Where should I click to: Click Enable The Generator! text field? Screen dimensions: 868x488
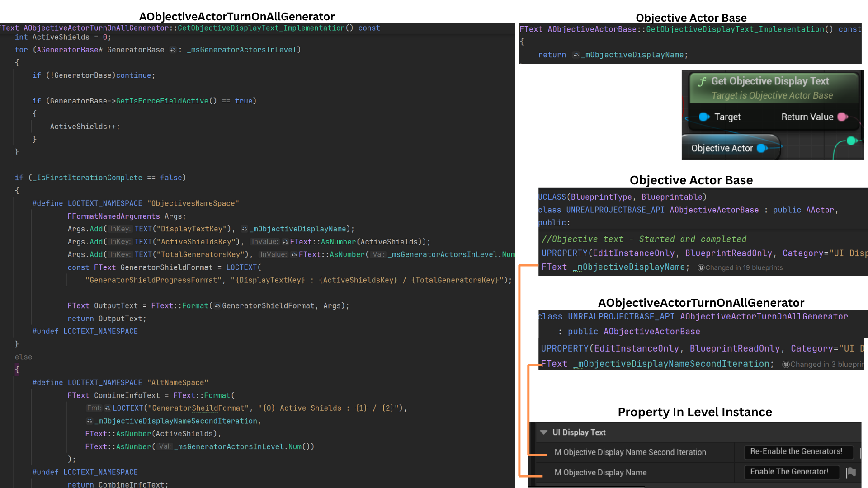[x=791, y=472]
